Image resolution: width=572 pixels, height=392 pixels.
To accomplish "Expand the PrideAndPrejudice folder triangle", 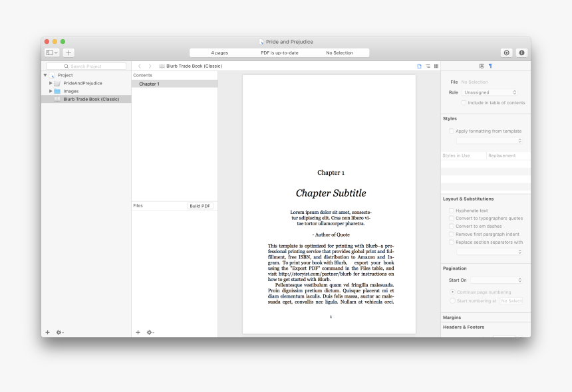I will 51,83.
